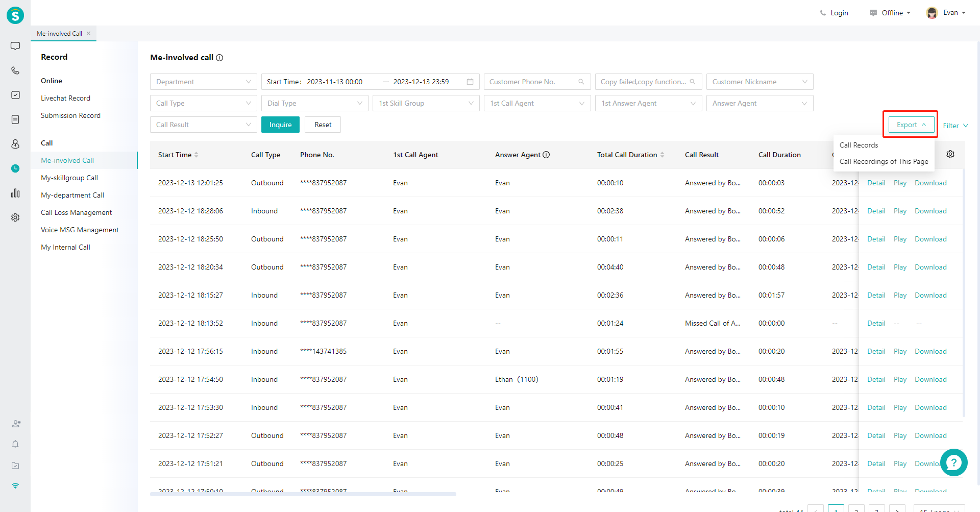Open the Evan account dropdown
The image size is (980, 512).
coord(954,13)
